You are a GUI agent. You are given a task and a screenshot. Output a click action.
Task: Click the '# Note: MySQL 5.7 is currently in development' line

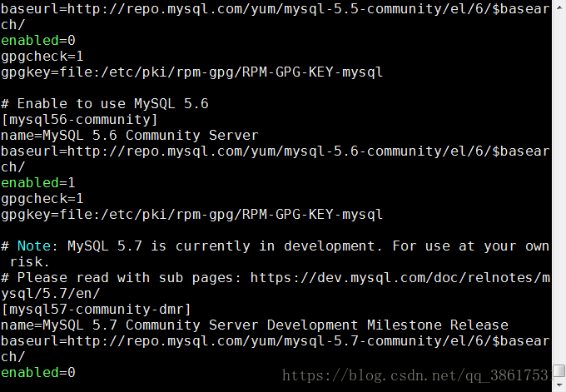coord(275,246)
